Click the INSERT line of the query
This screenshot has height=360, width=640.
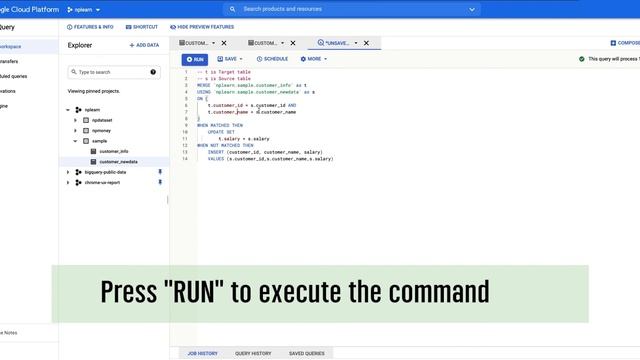[x=265, y=152]
